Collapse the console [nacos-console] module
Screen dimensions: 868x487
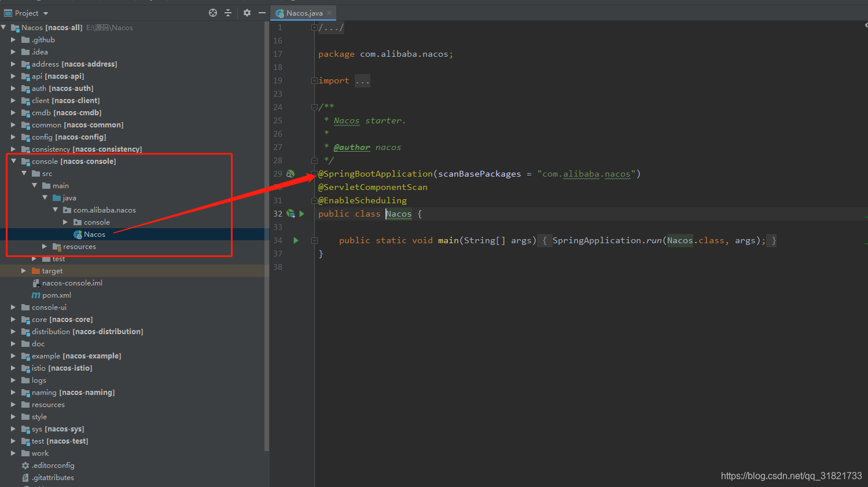(x=13, y=161)
